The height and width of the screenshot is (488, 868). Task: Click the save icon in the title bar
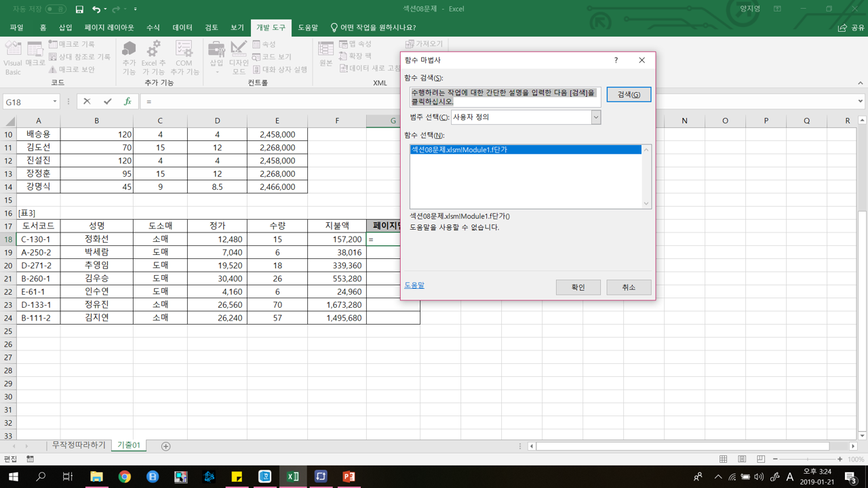coord(79,9)
